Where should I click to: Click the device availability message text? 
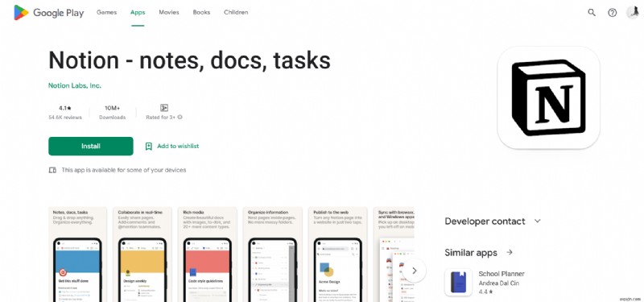[124, 170]
